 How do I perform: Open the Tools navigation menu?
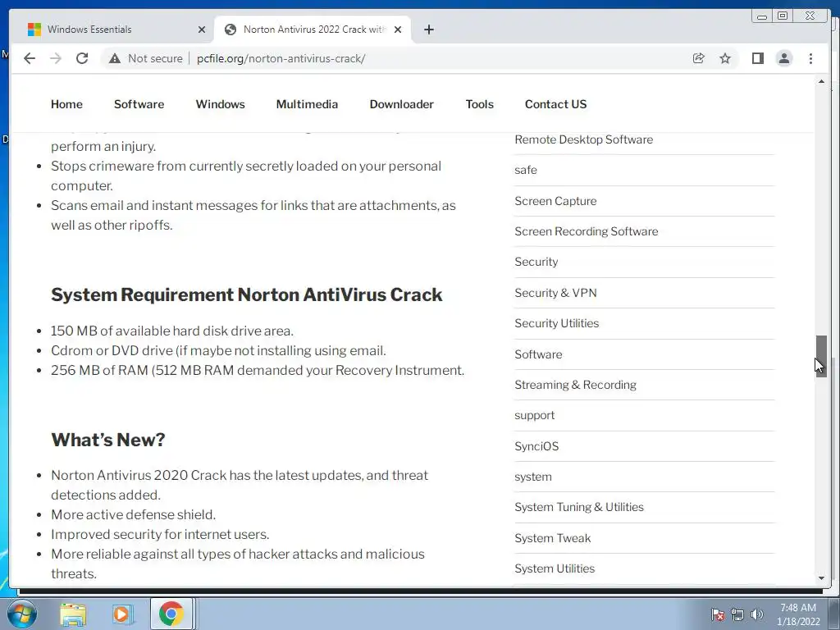[x=479, y=104]
